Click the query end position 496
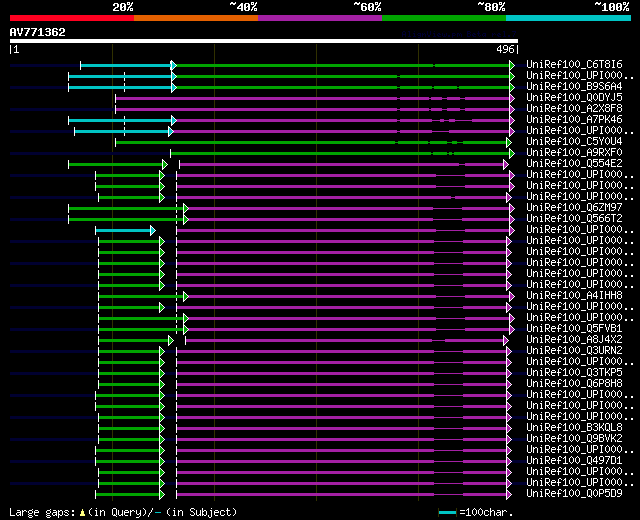 505,49
